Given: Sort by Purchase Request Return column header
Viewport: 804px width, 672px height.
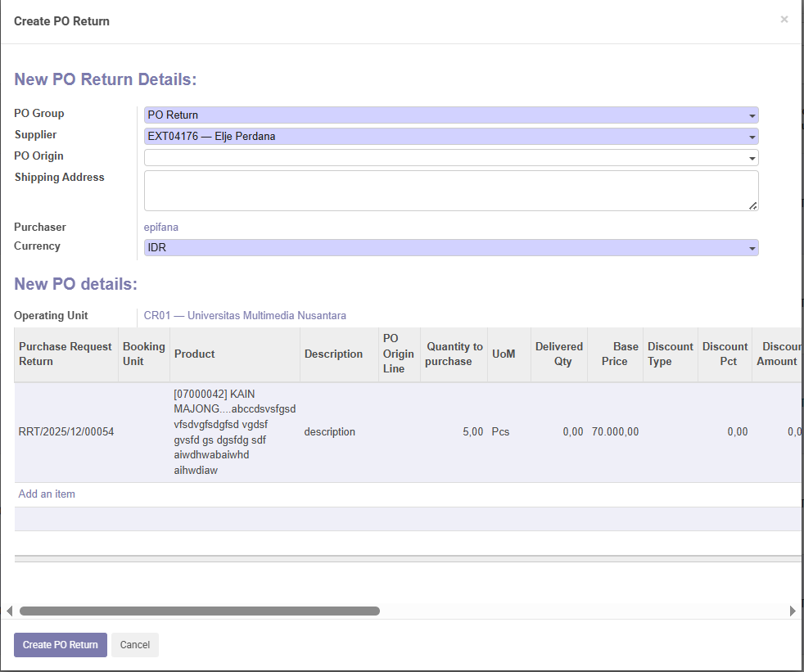Looking at the screenshot, I should [x=65, y=354].
